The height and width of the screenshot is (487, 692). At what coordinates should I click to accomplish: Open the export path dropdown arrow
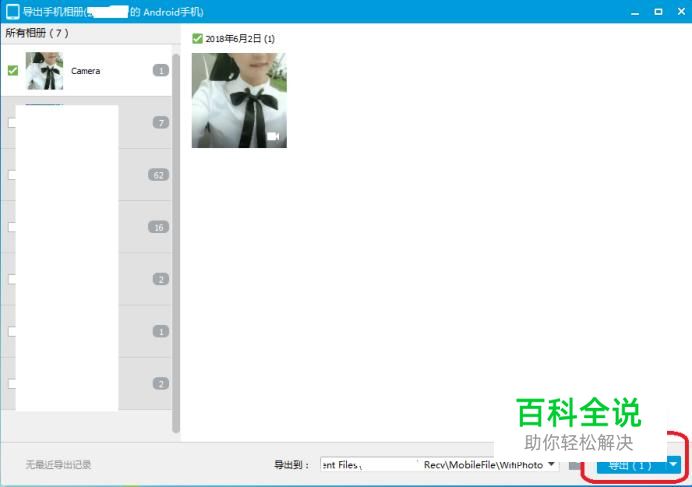(x=551, y=464)
